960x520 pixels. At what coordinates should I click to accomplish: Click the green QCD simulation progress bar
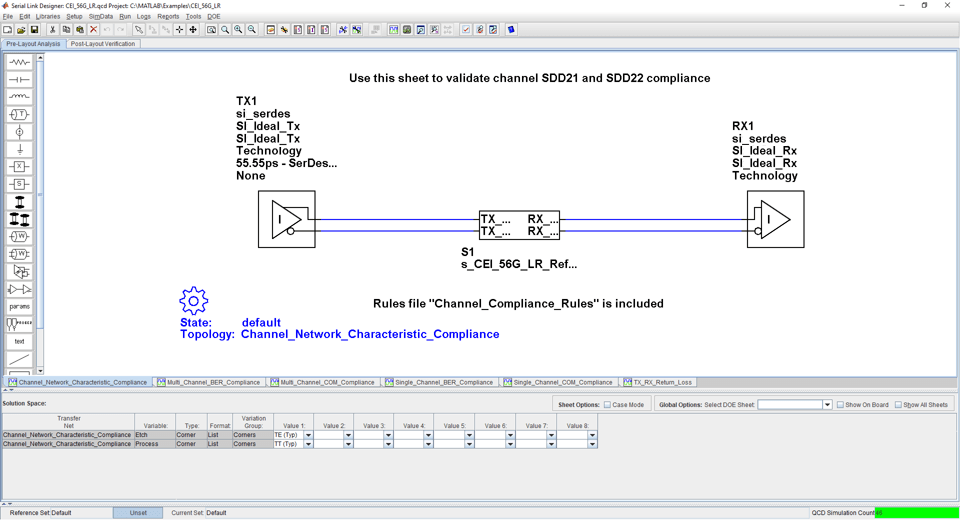(917, 513)
